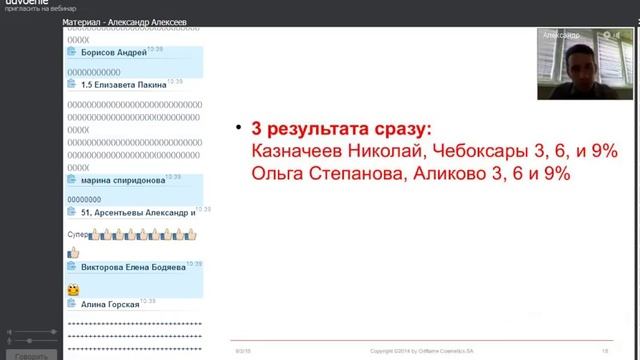The width and height of the screenshot is (640, 360).
Task: Click the Говорить button
Action: (31, 355)
